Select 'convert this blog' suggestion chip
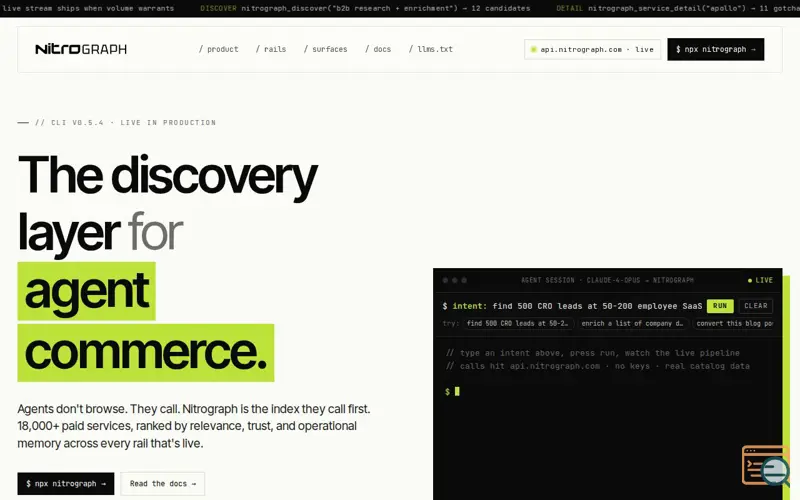Image resolution: width=800 pixels, height=500 pixels. click(734, 323)
